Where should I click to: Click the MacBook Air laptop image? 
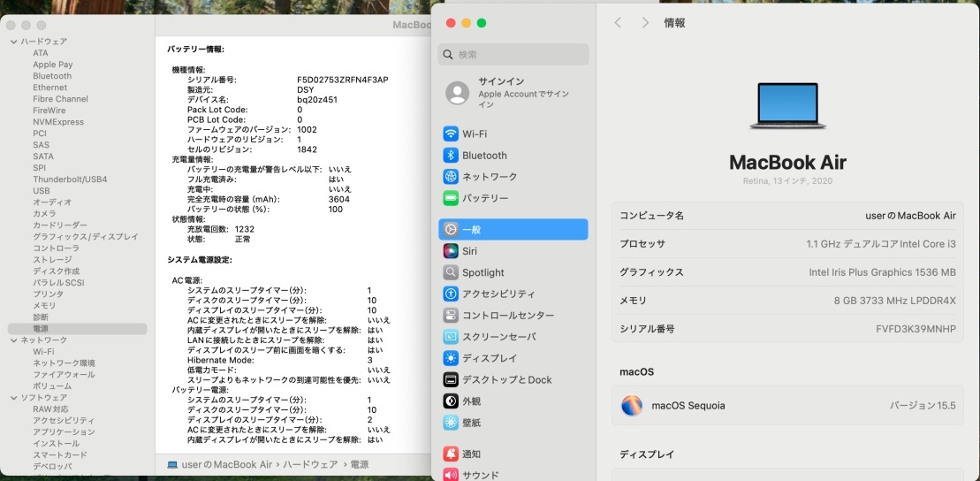787,106
